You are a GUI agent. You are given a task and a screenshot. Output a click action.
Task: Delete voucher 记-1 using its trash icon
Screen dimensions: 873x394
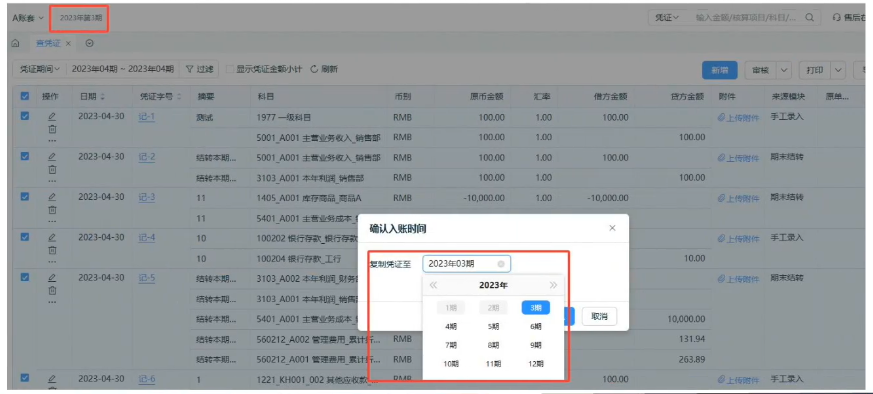click(x=52, y=129)
